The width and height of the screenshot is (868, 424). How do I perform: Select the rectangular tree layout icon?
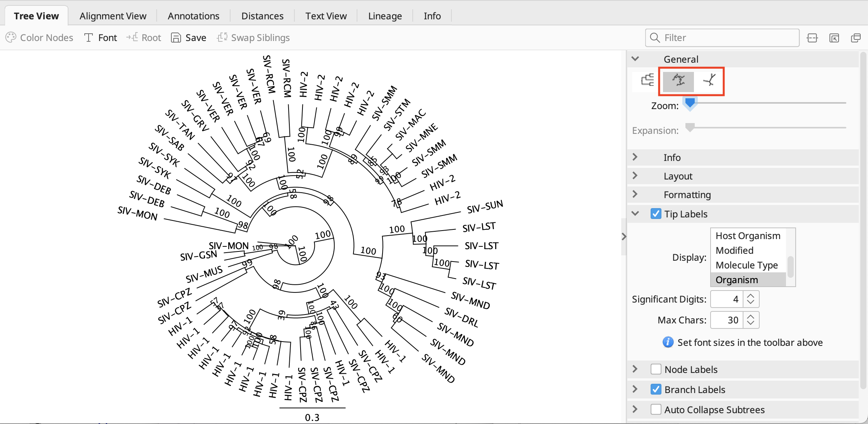[647, 80]
